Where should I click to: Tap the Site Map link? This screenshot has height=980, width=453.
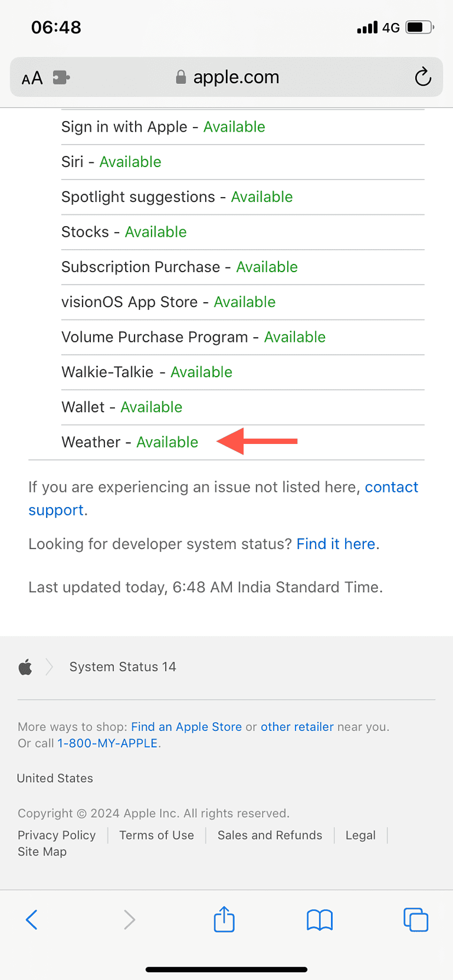click(42, 851)
